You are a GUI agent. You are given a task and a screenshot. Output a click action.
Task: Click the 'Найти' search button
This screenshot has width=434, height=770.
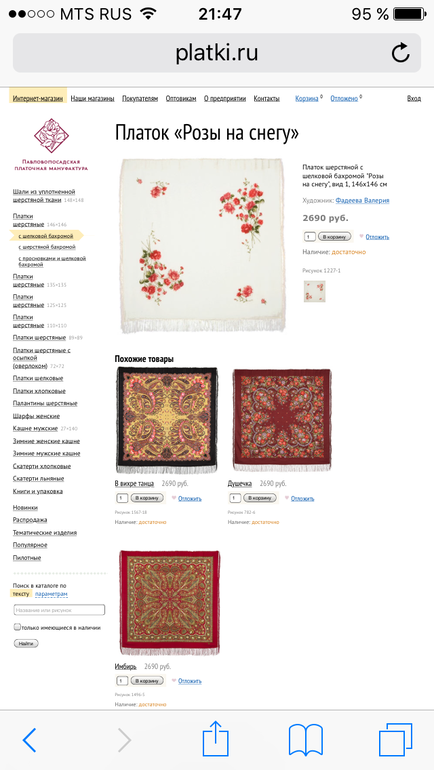tap(26, 643)
